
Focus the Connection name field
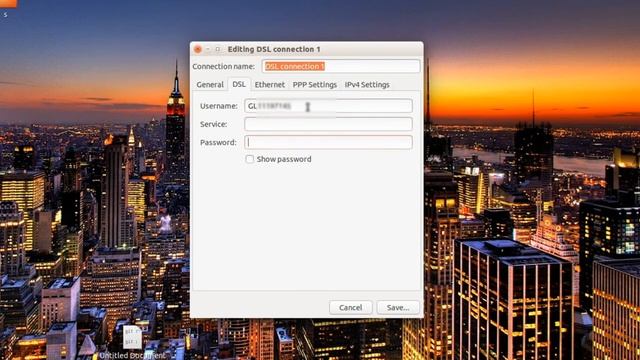click(341, 66)
